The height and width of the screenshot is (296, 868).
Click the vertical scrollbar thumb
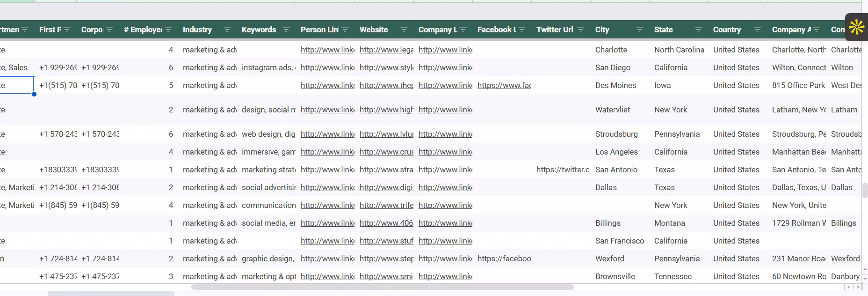point(865,191)
